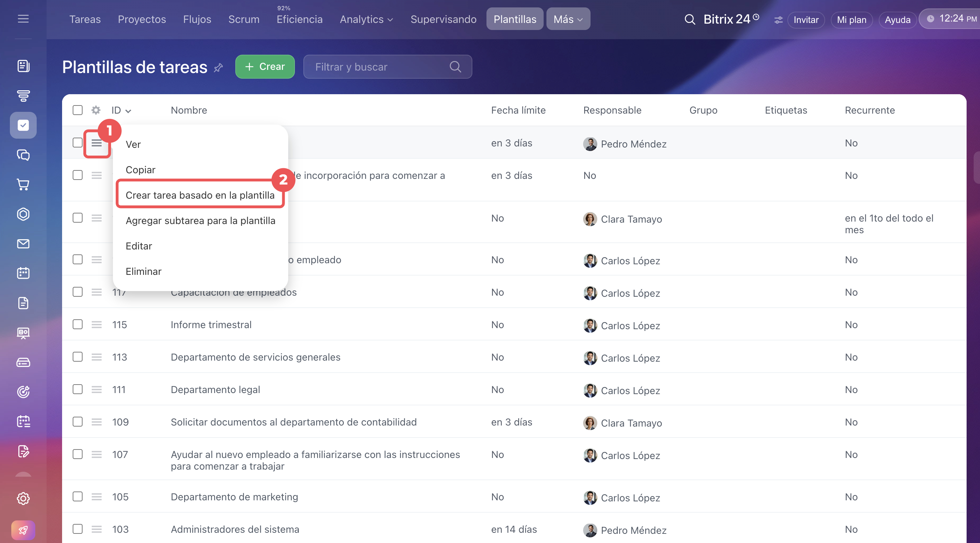
Task: Click the Bitrix 24 logo
Action: click(731, 19)
